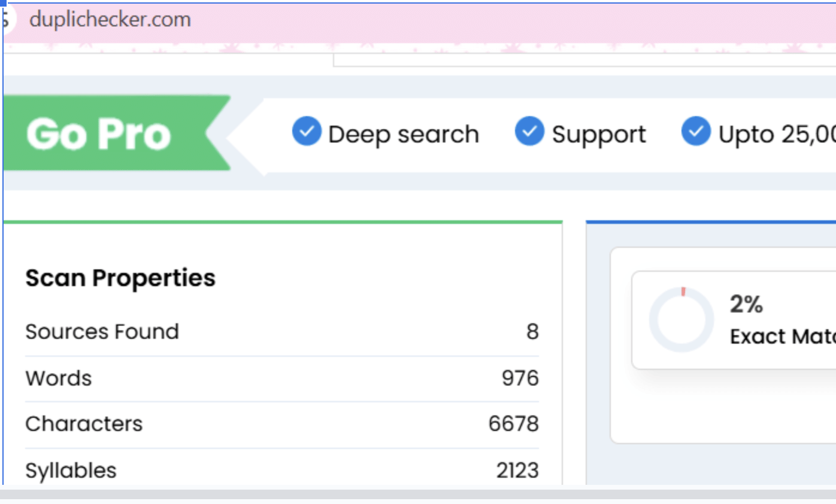This screenshot has height=504, width=836.
Task: Click the checkmark icon beside Deep search
Action: (307, 132)
